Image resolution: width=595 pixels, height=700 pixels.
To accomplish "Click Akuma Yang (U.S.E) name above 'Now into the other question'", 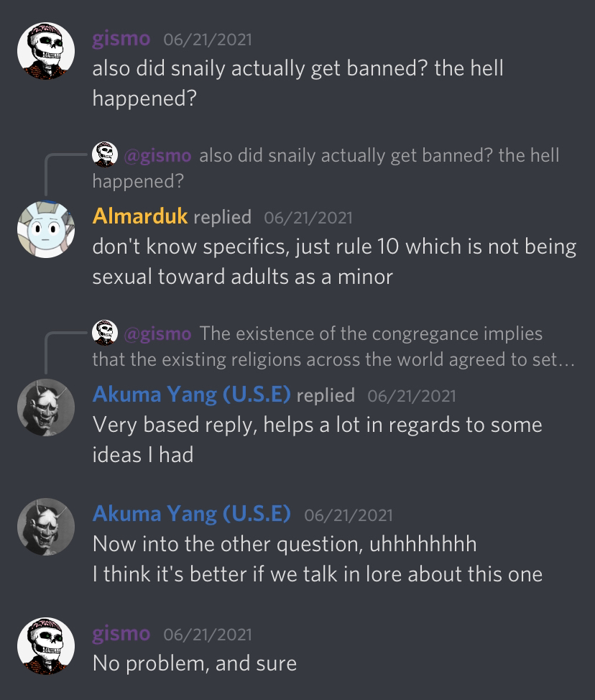I will point(192,514).
